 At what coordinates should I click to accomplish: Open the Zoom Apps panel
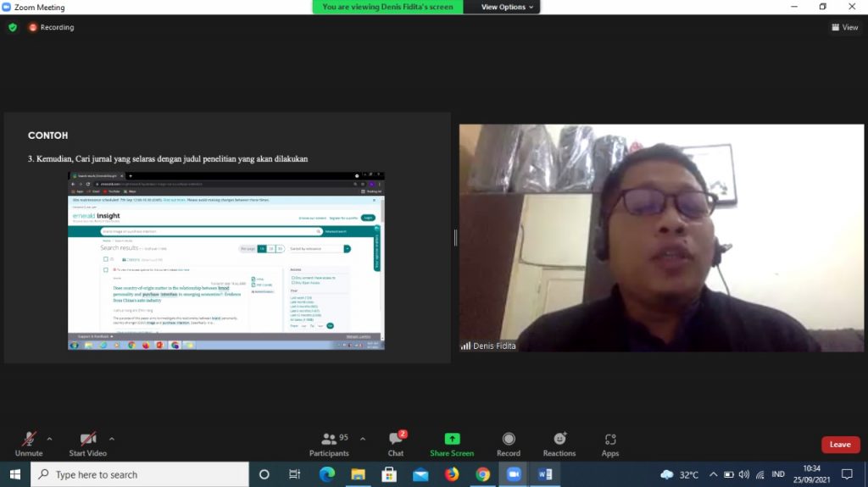610,443
